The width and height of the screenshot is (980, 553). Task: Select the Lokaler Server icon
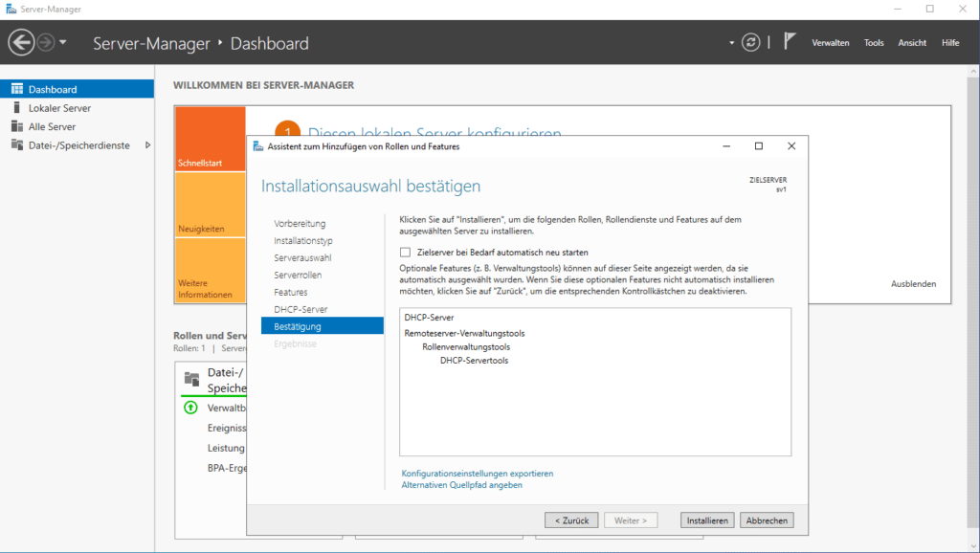point(15,107)
